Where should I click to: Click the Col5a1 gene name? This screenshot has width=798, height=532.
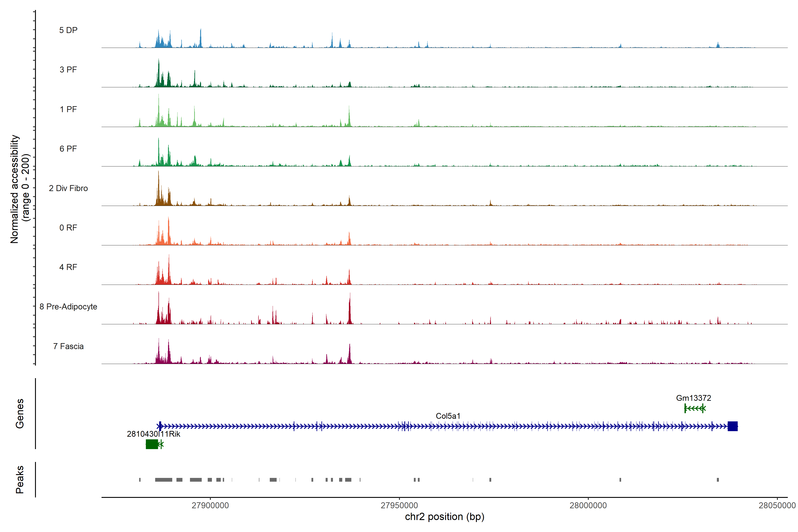(448, 416)
